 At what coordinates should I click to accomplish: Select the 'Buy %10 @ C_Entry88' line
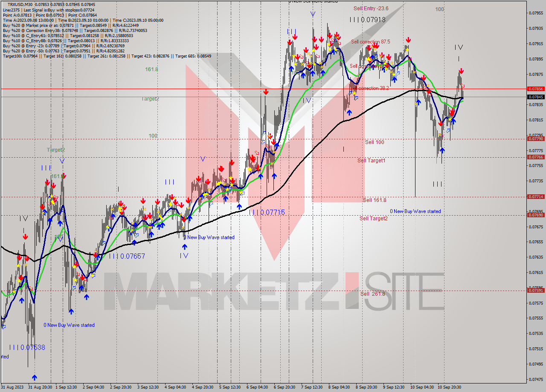[65, 40]
